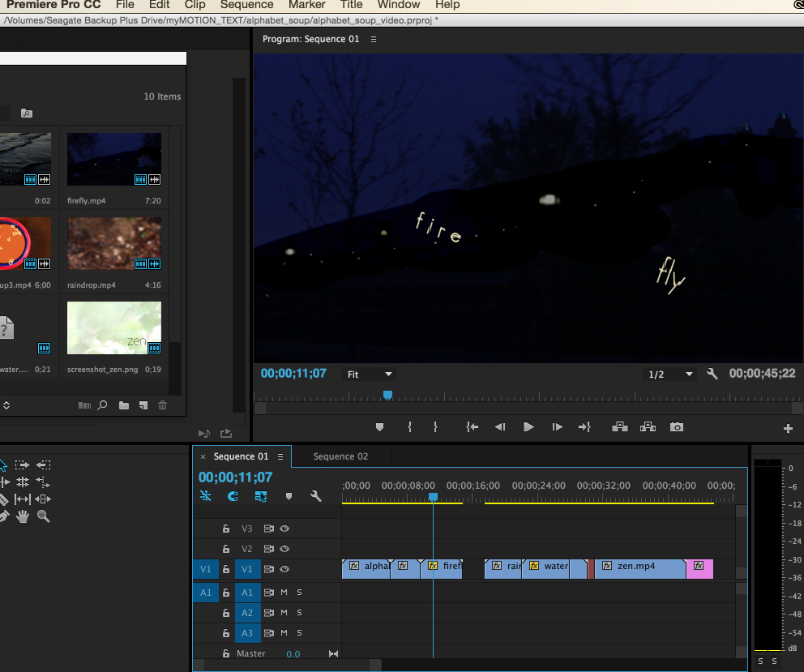The width and height of the screenshot is (804, 672).
Task: Toggle the V2 track output eye
Action: [285, 549]
